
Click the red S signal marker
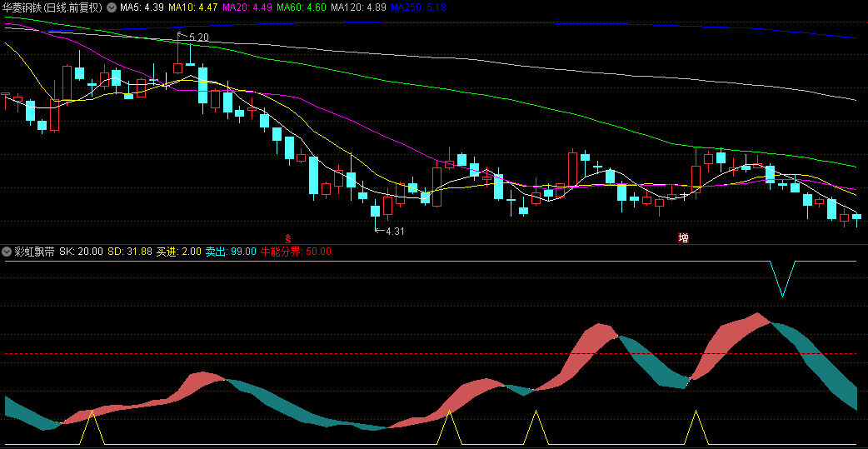pyautogui.click(x=288, y=238)
